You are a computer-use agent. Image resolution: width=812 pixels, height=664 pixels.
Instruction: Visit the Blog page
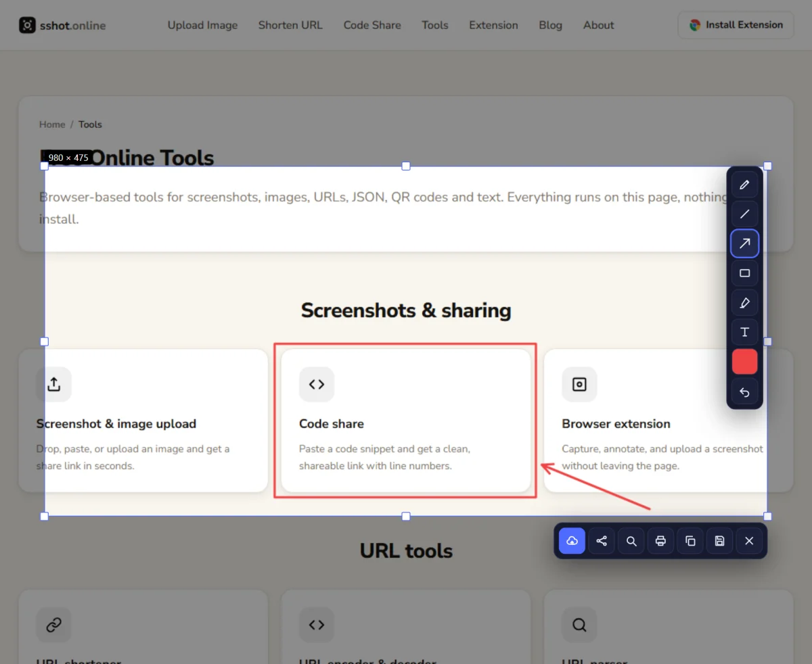pyautogui.click(x=551, y=25)
